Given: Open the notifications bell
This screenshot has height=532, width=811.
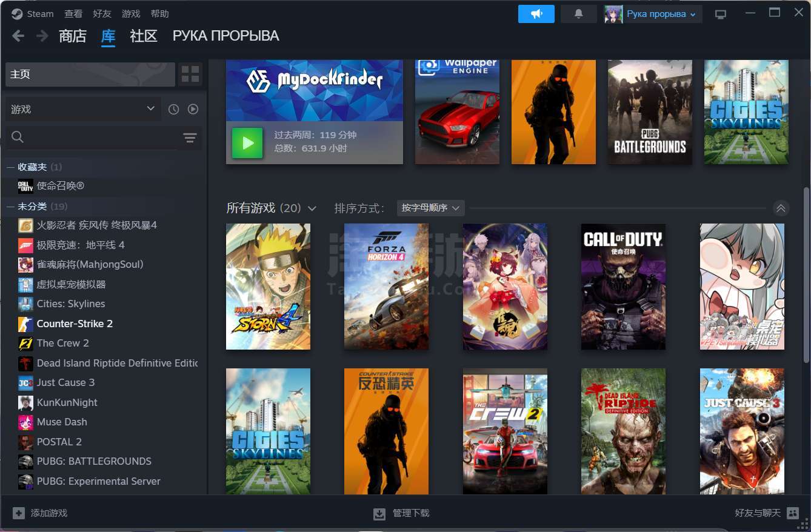Looking at the screenshot, I should coord(578,14).
